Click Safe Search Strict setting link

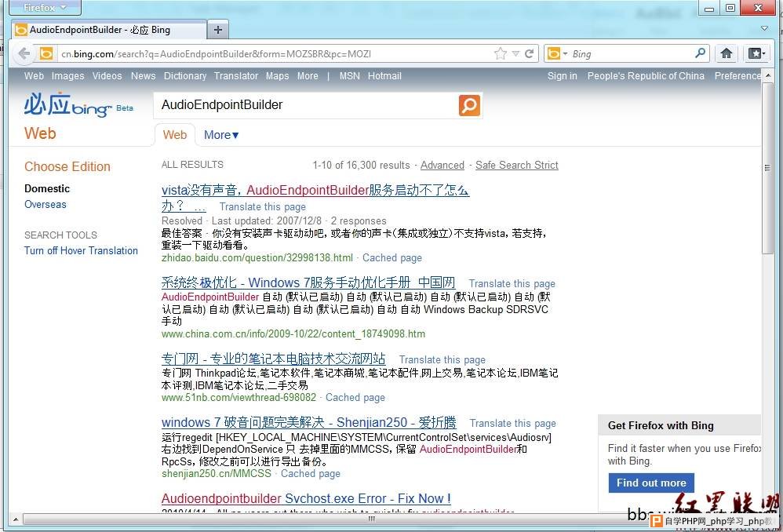[516, 166]
